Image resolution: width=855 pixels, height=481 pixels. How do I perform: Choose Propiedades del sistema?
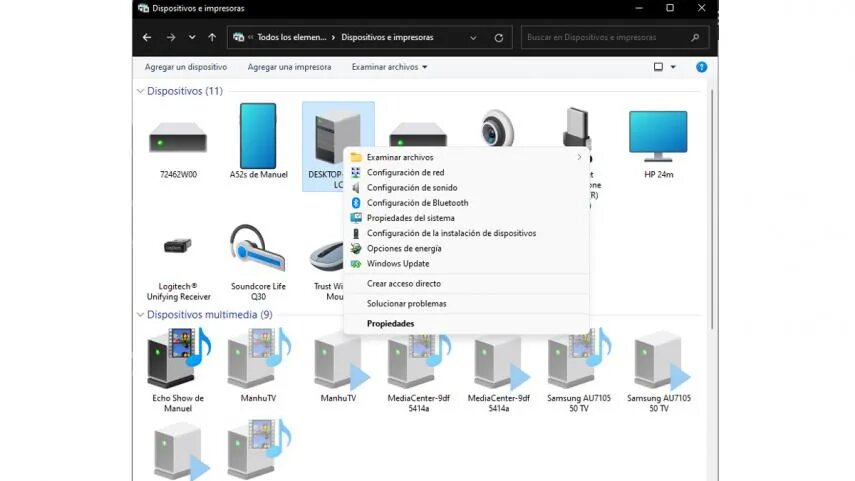click(466, 218)
